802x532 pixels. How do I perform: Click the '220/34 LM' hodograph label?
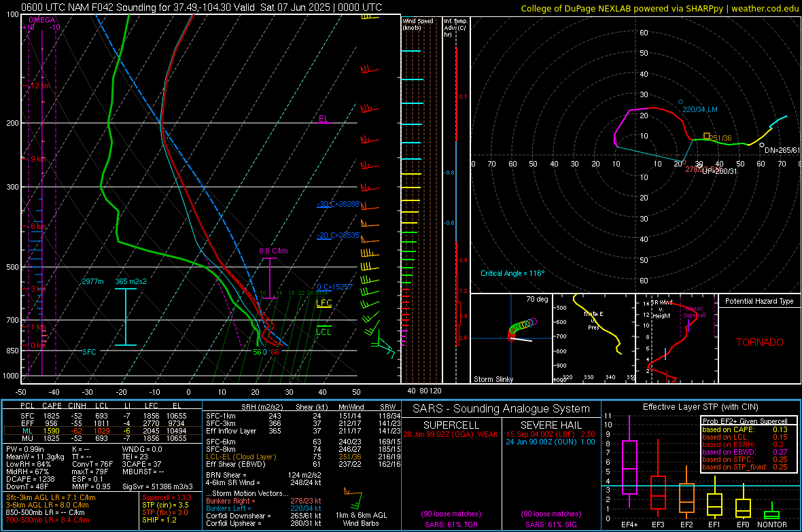(700, 109)
